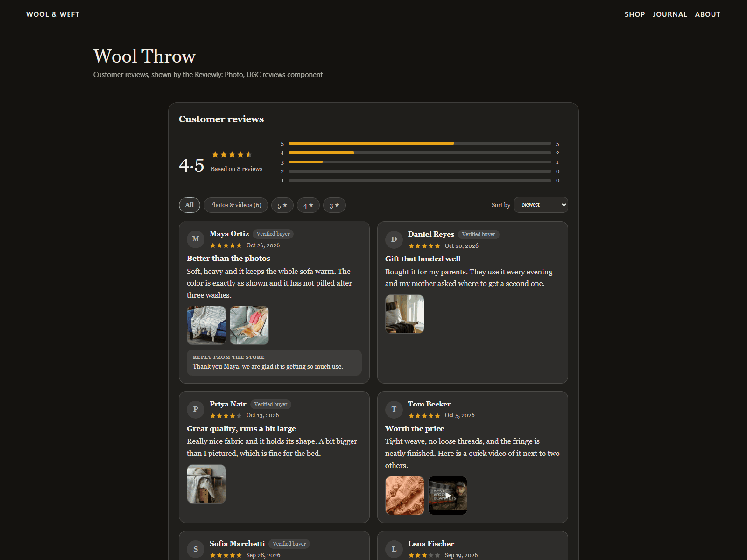The width and height of the screenshot is (747, 560).
Task: Click the 'Gift that landed well' title
Action: pyautogui.click(x=423, y=259)
